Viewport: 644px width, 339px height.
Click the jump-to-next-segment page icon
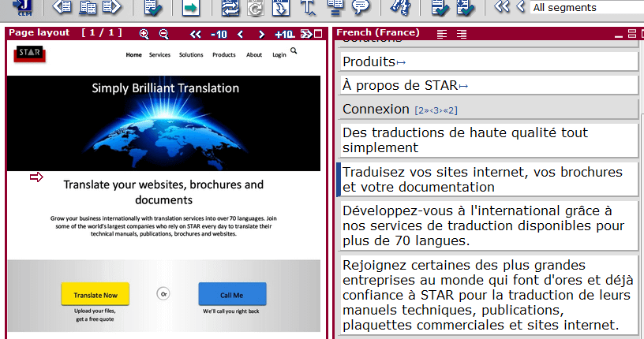(112, 7)
